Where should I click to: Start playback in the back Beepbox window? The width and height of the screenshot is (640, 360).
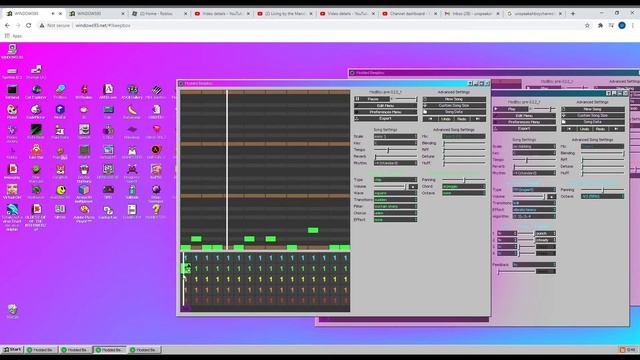[511, 109]
